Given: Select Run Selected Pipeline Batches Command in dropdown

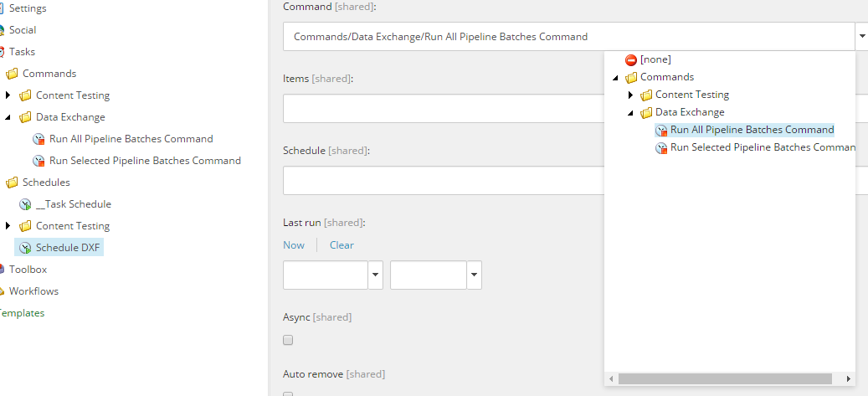Looking at the screenshot, I should 762,147.
